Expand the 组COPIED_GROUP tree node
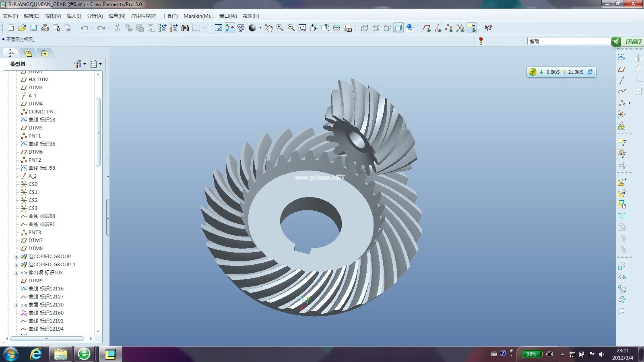This screenshot has width=644, height=362. point(17,257)
